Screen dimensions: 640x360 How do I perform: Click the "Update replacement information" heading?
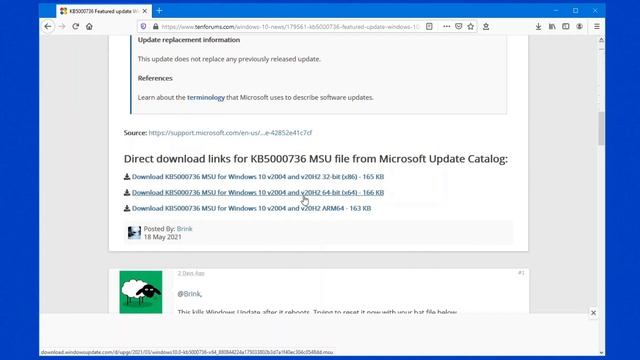click(189, 40)
